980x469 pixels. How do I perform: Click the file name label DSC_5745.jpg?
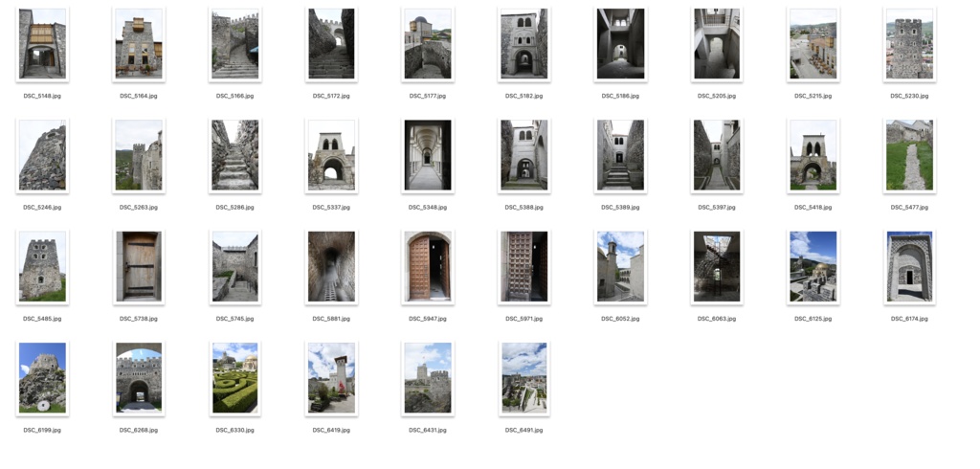(x=235, y=319)
